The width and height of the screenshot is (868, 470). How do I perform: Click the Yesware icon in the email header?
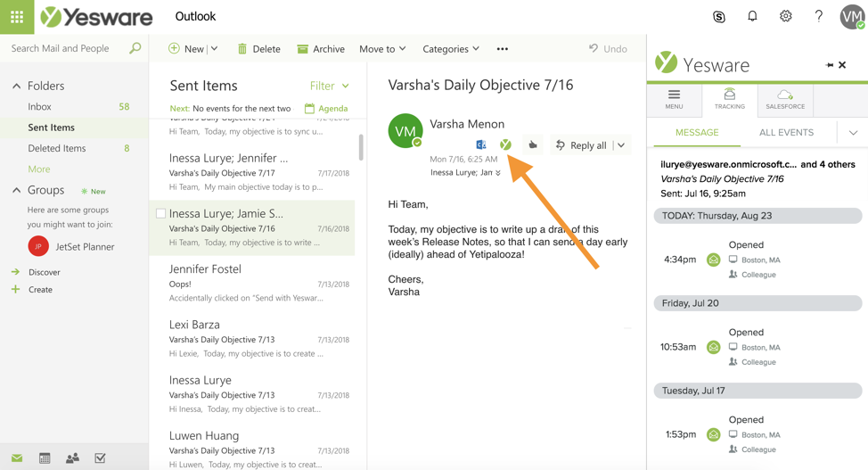coord(505,144)
